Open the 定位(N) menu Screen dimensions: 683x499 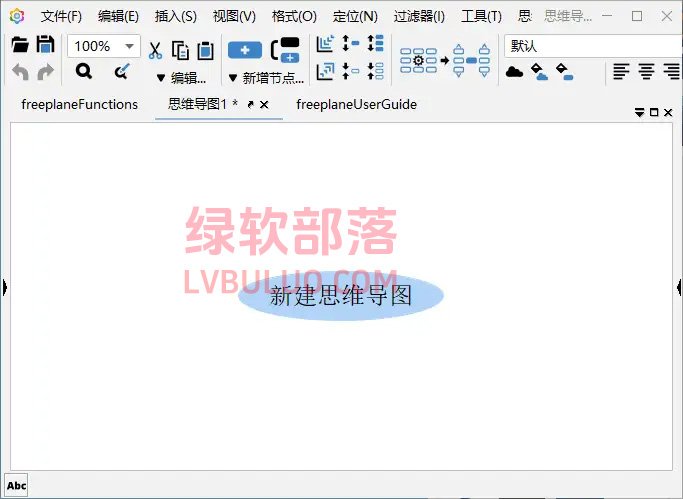[x=355, y=17]
